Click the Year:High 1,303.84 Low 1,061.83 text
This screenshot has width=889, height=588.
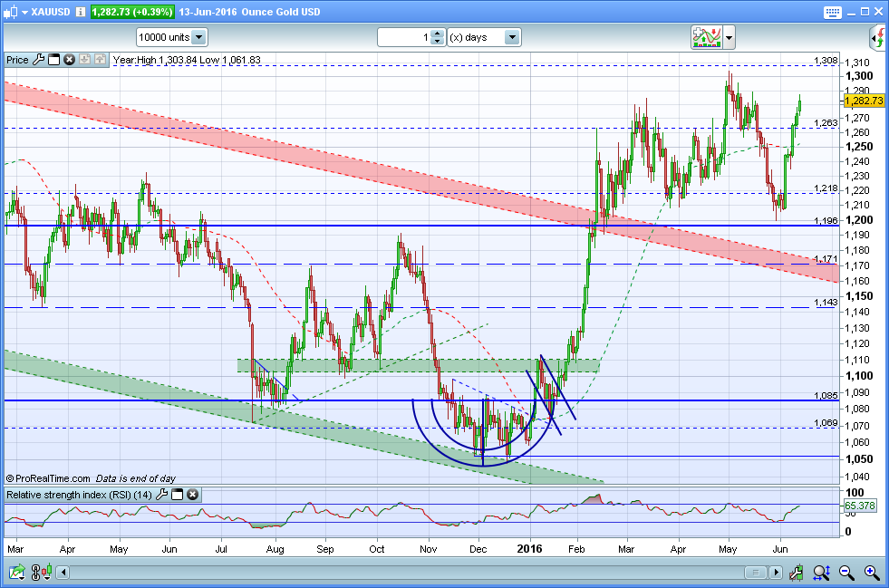[x=187, y=60]
